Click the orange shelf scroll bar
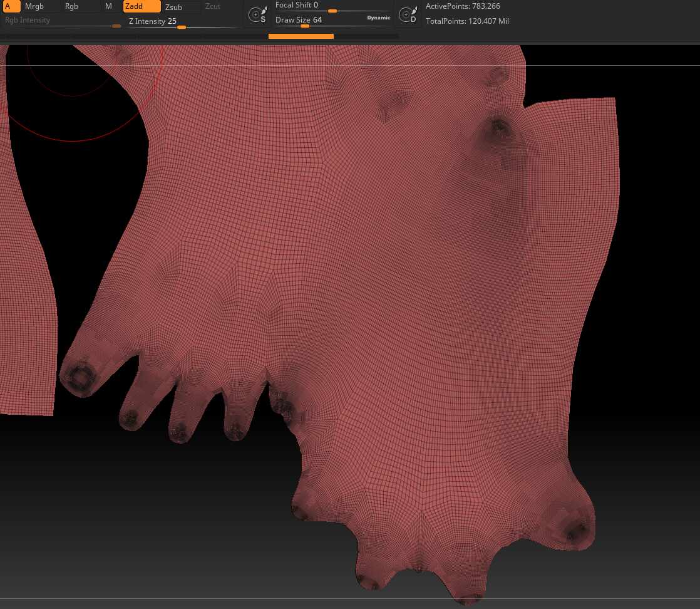The height and width of the screenshot is (609, 700). [301, 36]
